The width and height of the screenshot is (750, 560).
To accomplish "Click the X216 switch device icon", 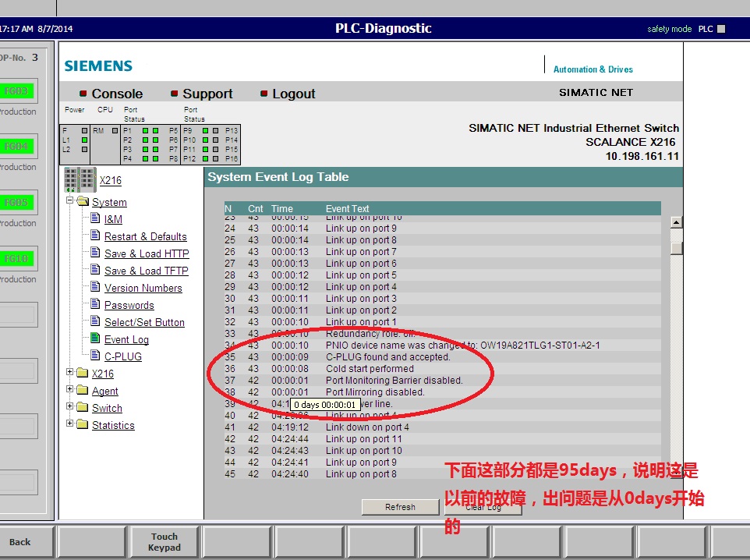I will tap(80, 180).
